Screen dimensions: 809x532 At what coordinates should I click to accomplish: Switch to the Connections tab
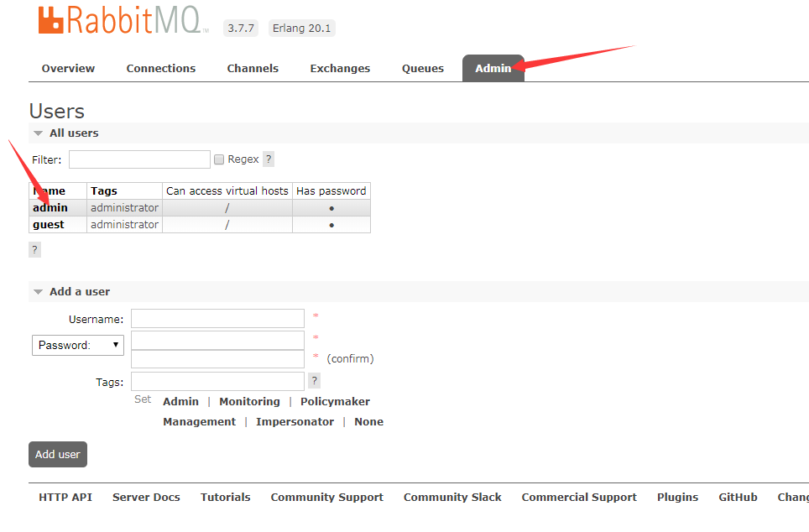[x=161, y=68]
